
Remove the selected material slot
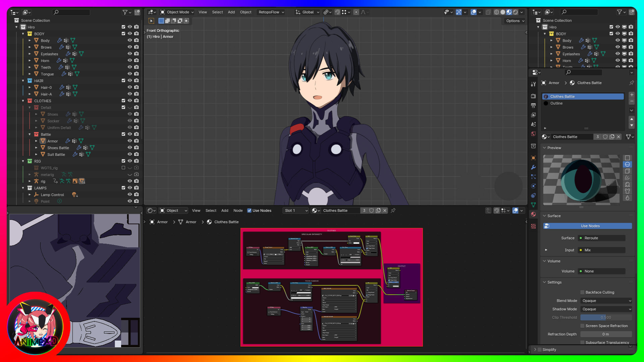click(x=632, y=101)
